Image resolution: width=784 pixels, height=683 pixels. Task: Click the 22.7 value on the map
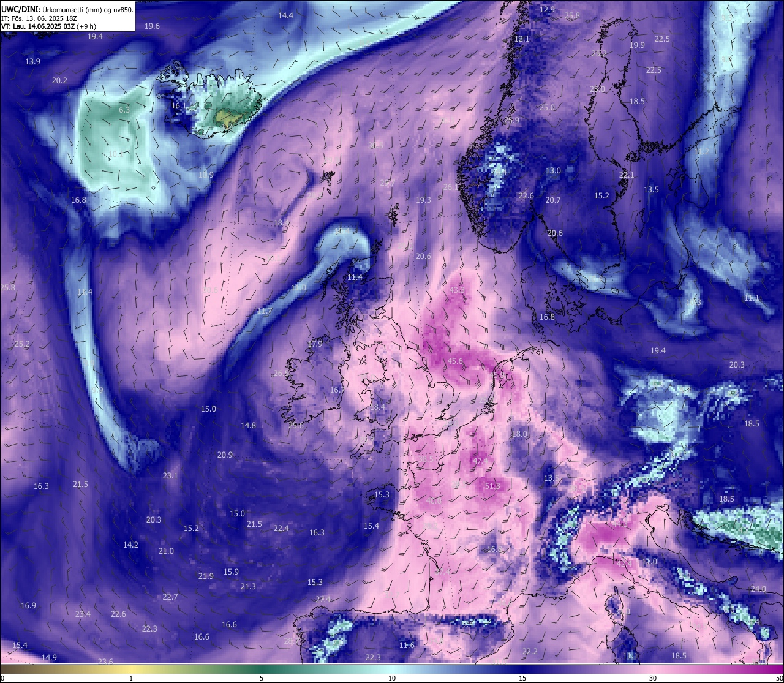(x=170, y=597)
